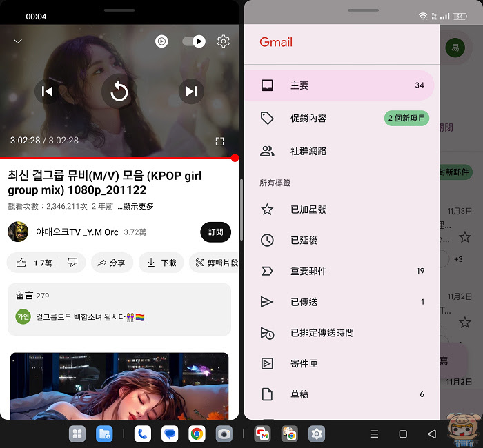The width and height of the screenshot is (483, 448).
Task: Skip to next video
Action: click(191, 92)
